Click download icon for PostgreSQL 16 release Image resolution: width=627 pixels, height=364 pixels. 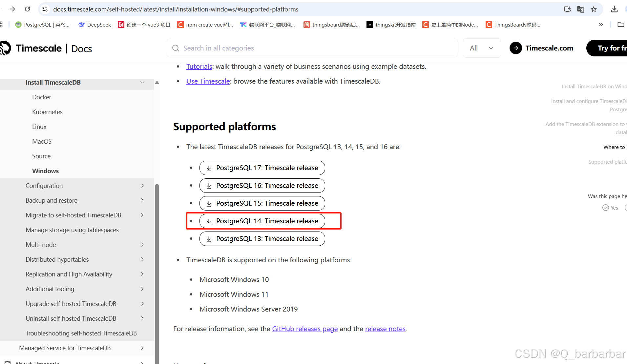tap(209, 186)
